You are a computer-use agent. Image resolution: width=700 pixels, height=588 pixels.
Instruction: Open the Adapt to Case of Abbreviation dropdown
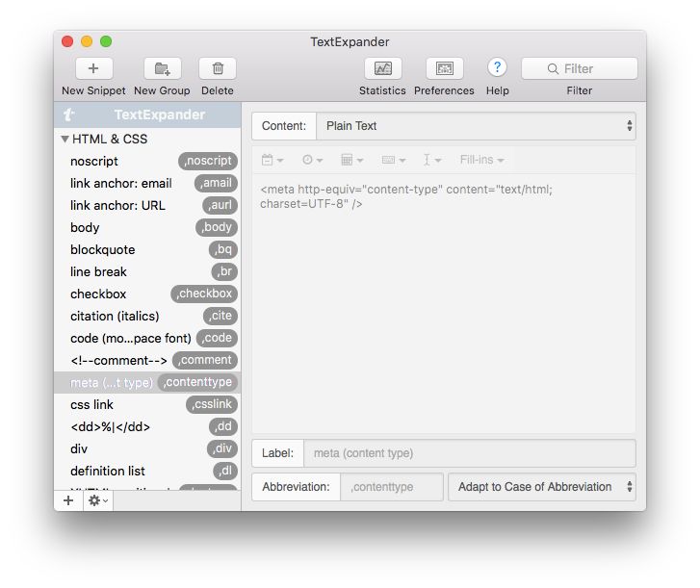[542, 487]
